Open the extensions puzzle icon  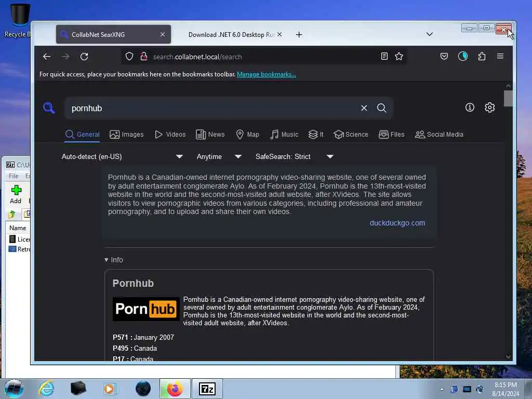tap(482, 56)
